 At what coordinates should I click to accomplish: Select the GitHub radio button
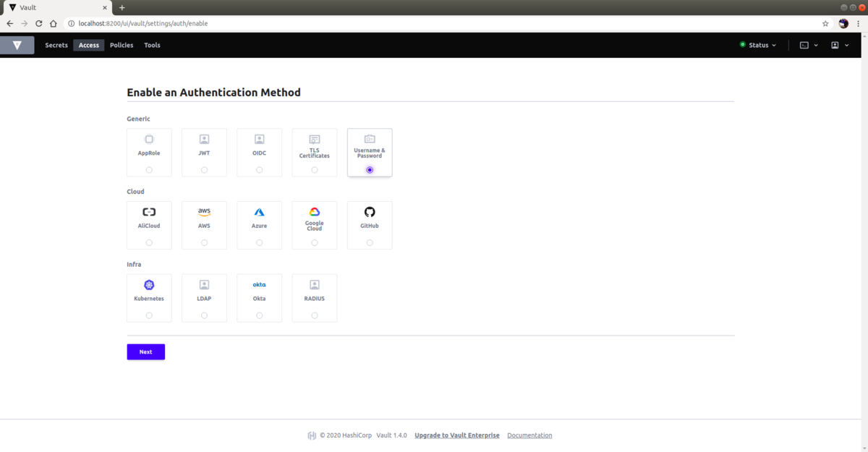[x=370, y=243]
